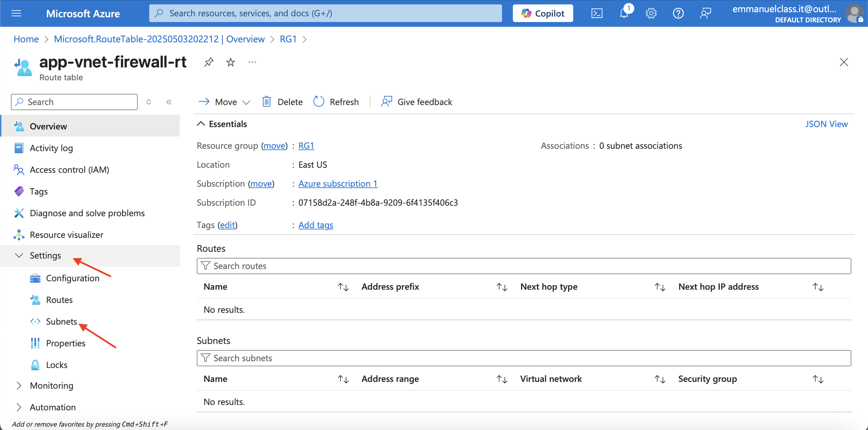Collapse the Settings menu group
Viewport: 868px width, 430px height.
click(x=90, y=255)
